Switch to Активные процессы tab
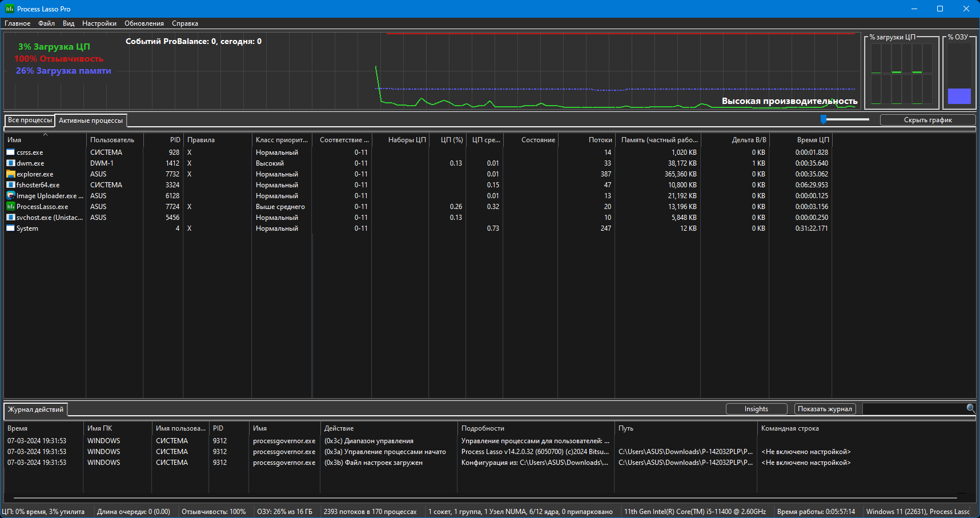Screen dimensions: 980x518 pyautogui.click(x=91, y=121)
